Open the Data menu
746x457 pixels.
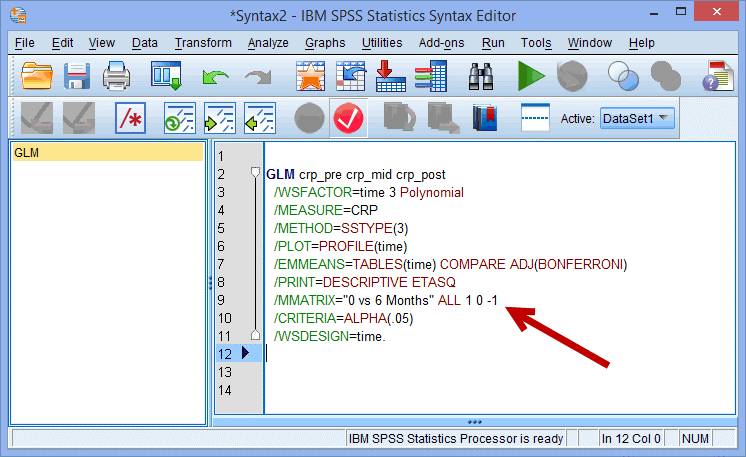click(x=145, y=43)
